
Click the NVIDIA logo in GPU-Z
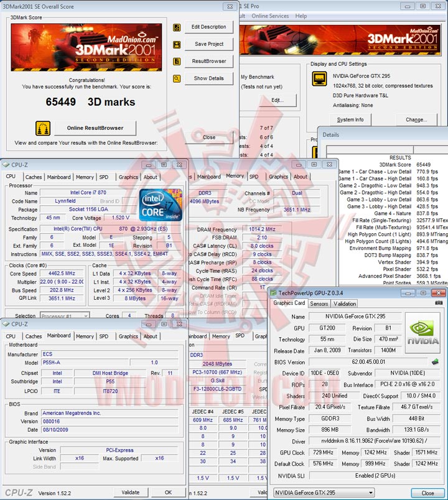click(x=422, y=333)
